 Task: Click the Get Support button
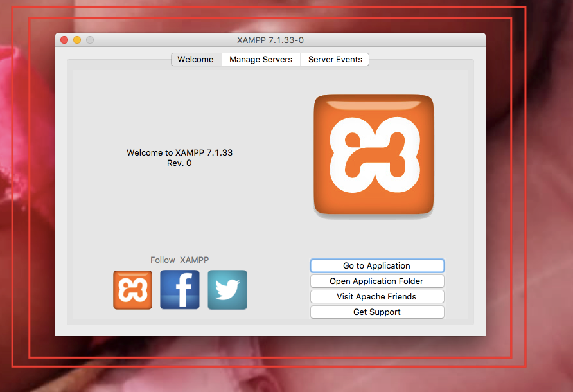coord(377,312)
